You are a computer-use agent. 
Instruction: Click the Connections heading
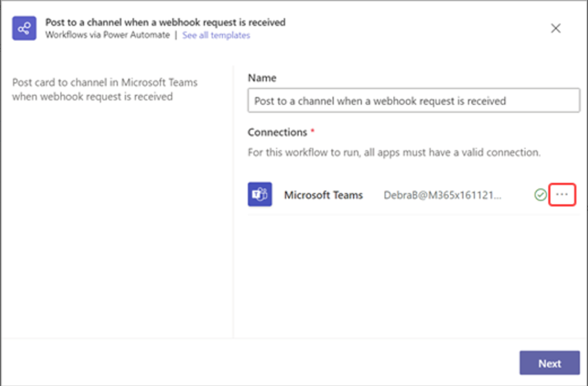point(278,132)
